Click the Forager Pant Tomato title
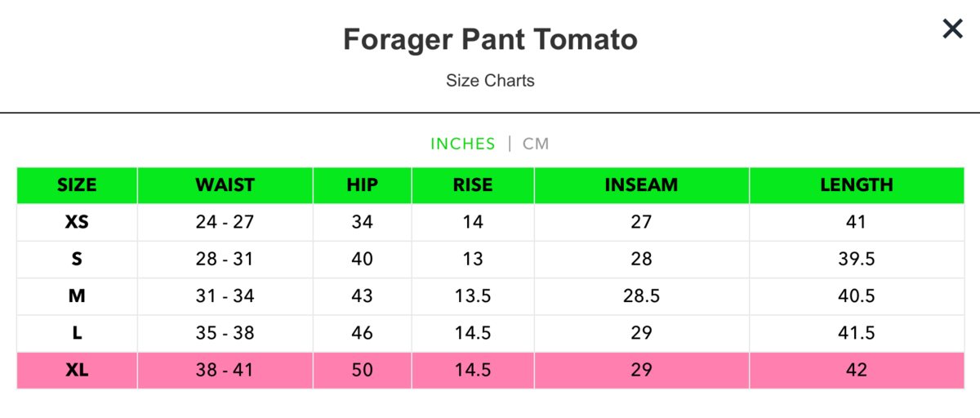 point(490,39)
